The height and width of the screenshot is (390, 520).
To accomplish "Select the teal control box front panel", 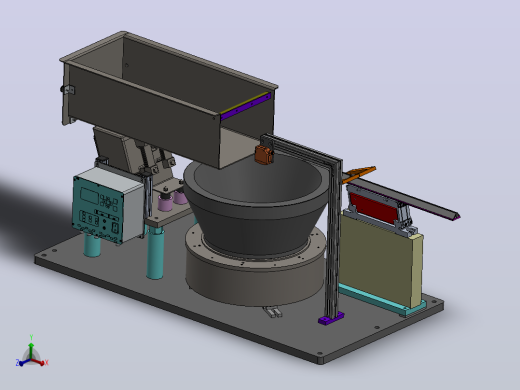I will coord(97,210).
